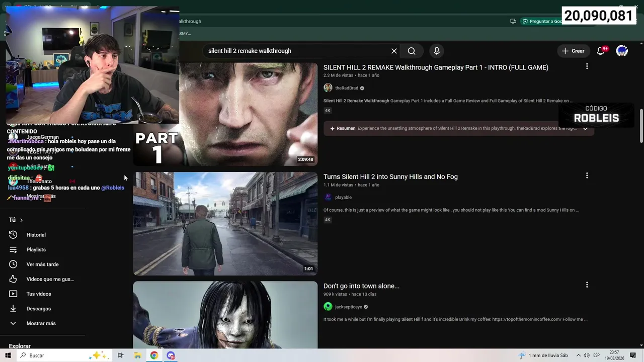This screenshot has width=644, height=362.
Task: Open the Crear button
Action: coord(573,51)
